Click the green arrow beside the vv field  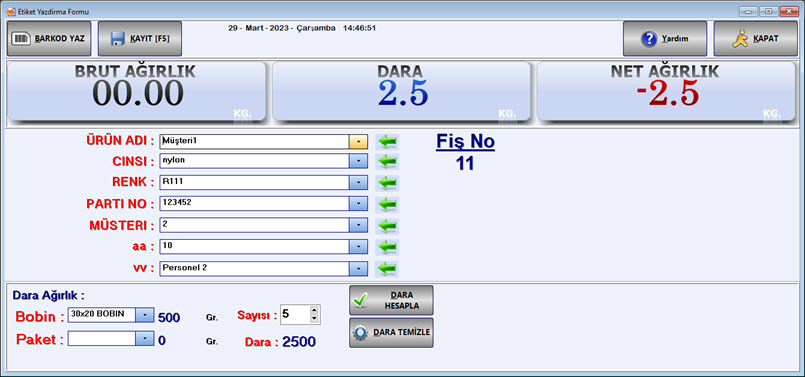pos(387,269)
